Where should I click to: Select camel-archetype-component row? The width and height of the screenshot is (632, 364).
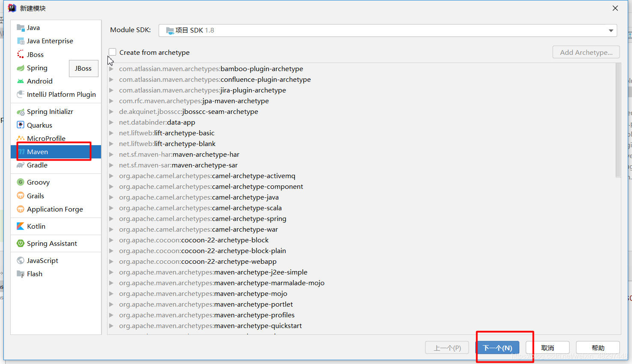click(361, 187)
